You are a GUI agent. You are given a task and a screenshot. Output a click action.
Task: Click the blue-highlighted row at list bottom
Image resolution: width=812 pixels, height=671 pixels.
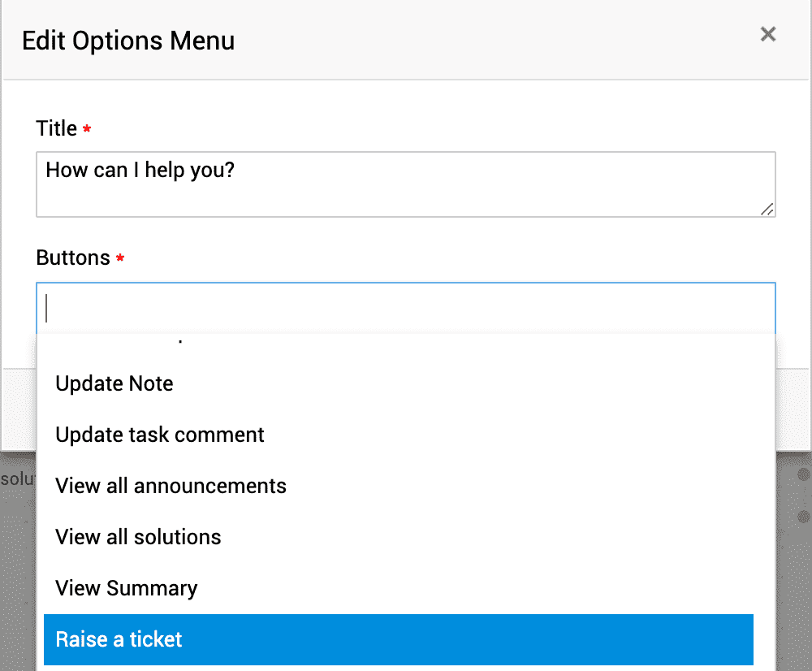tap(398, 639)
